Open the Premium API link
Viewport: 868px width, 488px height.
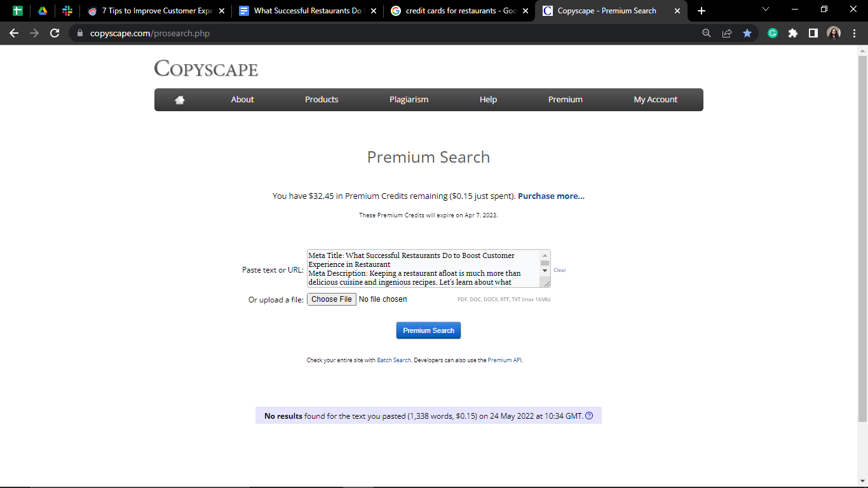coord(505,360)
